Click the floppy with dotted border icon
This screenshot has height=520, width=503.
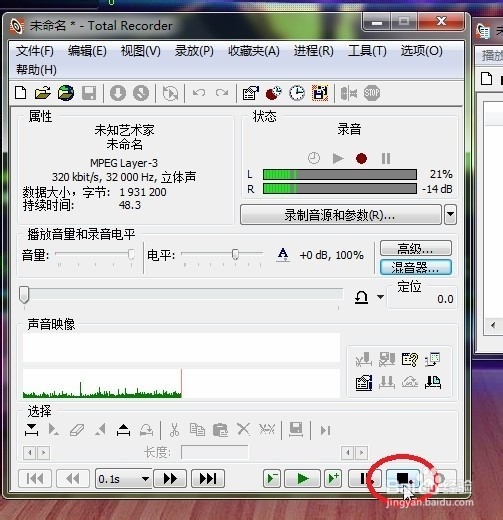tap(320, 93)
